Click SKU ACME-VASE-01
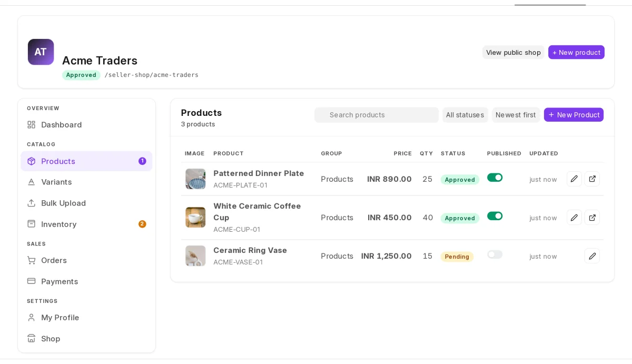The height and width of the screenshot is (364, 632). tap(238, 262)
